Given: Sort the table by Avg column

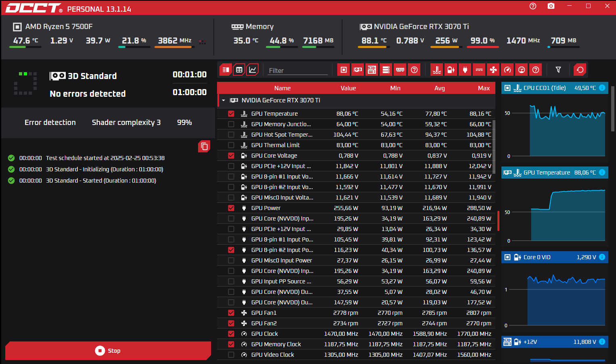Looking at the screenshot, I should 440,88.
